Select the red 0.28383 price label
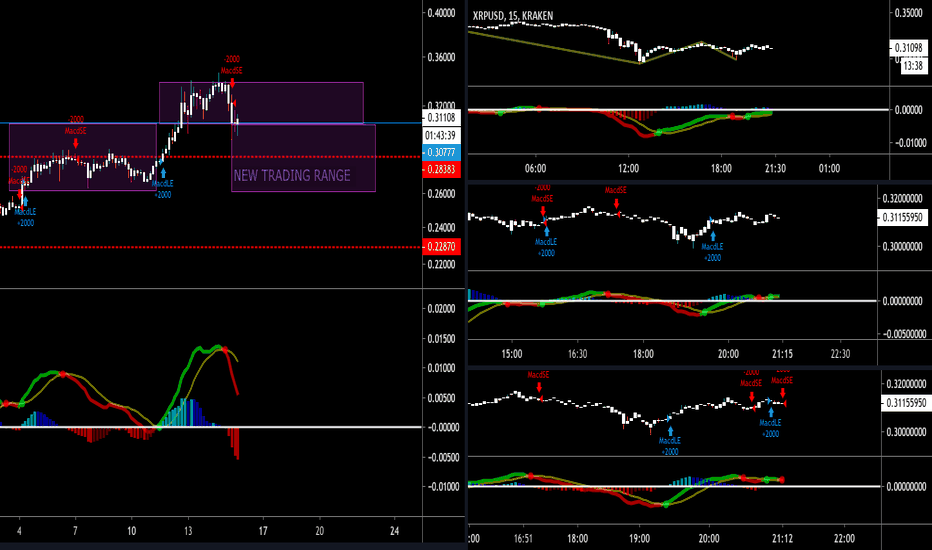This screenshot has width=932, height=550. pyautogui.click(x=441, y=169)
